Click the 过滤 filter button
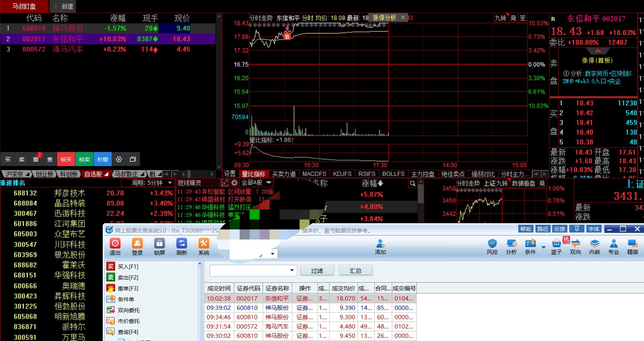 click(317, 271)
